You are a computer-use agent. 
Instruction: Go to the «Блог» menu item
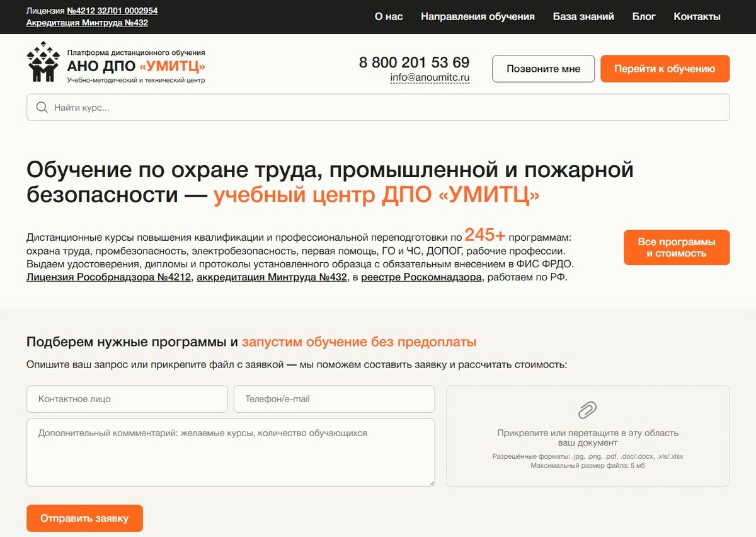point(644,16)
